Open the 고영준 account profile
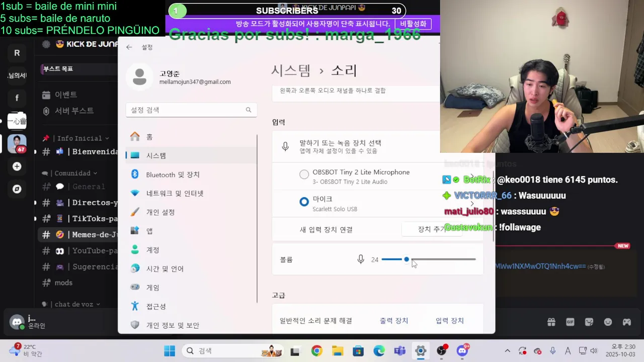This screenshot has width=644, height=362. tap(179, 77)
